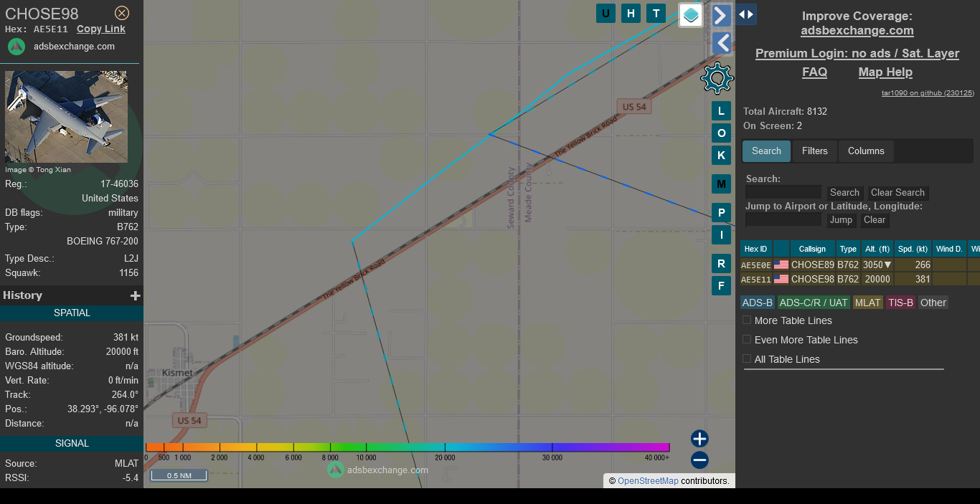This screenshot has height=504, width=980.
Task: Focus the aircraft Search input field
Action: (x=783, y=192)
